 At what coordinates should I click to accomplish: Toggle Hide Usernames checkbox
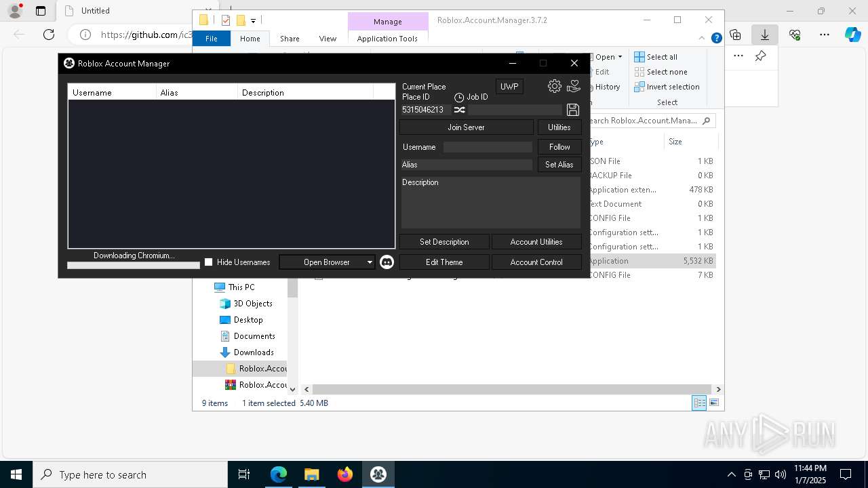209,262
